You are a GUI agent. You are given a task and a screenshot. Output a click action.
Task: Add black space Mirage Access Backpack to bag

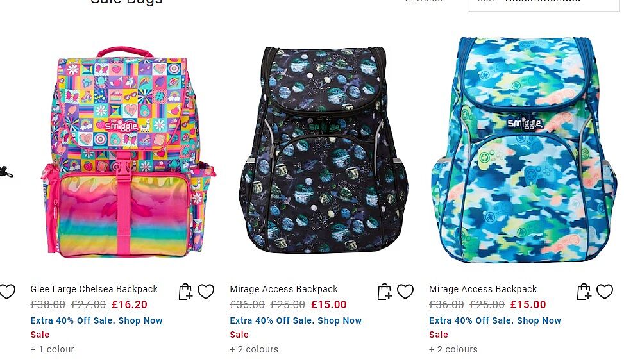[x=384, y=292]
